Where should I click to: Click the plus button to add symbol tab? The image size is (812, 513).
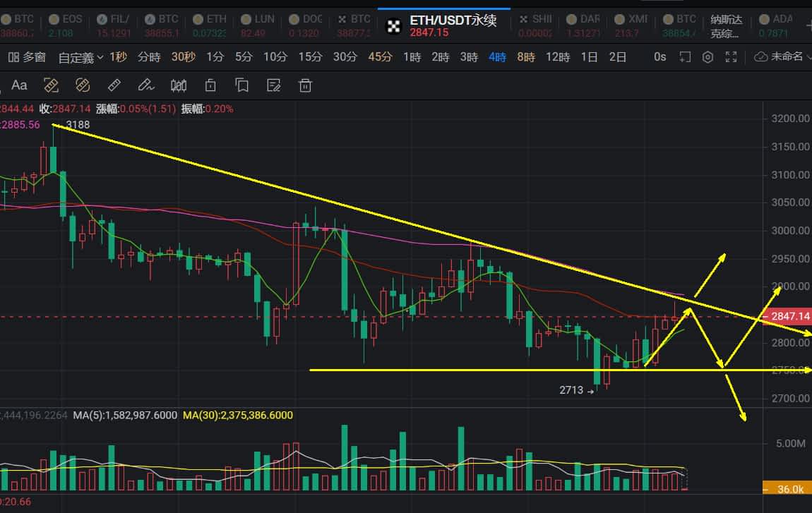809,24
